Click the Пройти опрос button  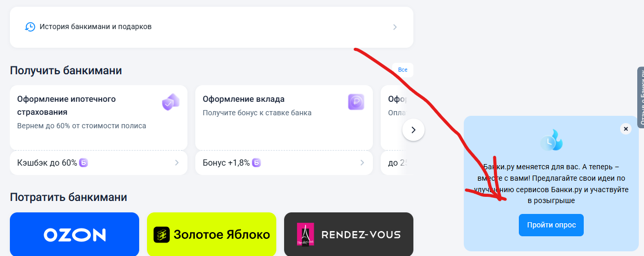(x=551, y=225)
